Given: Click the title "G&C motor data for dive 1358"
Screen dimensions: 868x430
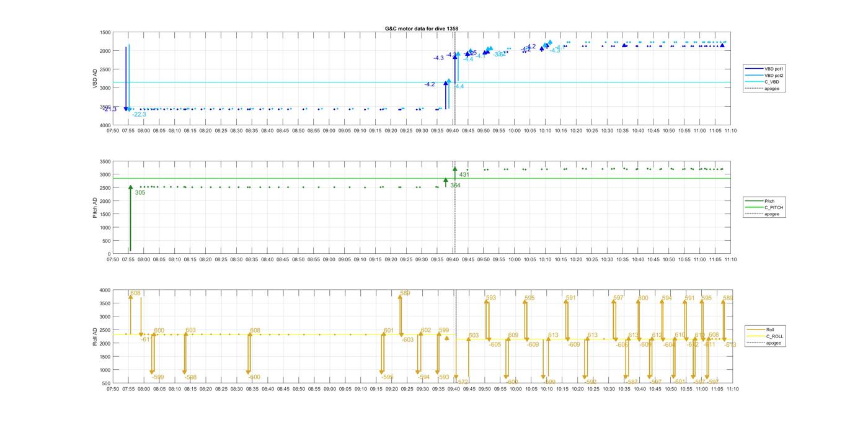Looking at the screenshot, I should 422,29.
